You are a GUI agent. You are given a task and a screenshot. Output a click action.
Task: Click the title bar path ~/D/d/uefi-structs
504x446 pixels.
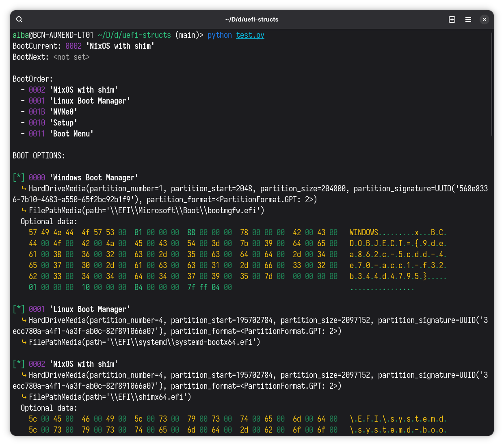252,19
